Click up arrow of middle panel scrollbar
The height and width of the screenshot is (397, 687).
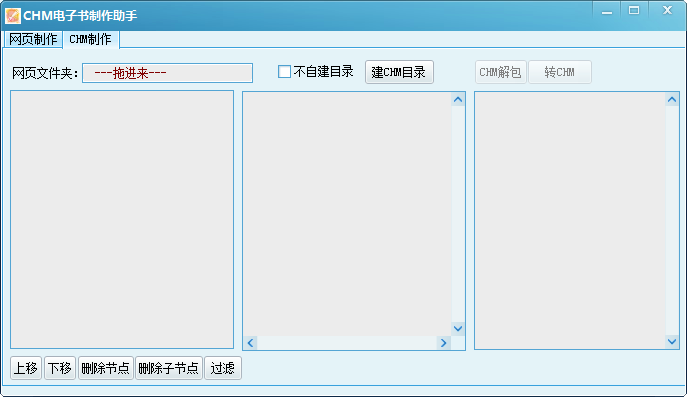tap(458, 100)
